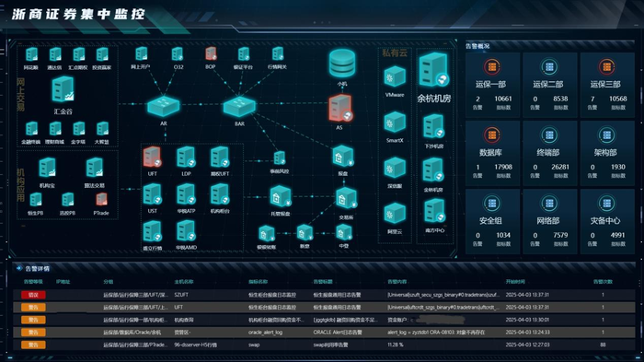644x362 pixels.
Task: Select the red 错误 alarm row for SZUFT
Action: [x=324, y=295]
